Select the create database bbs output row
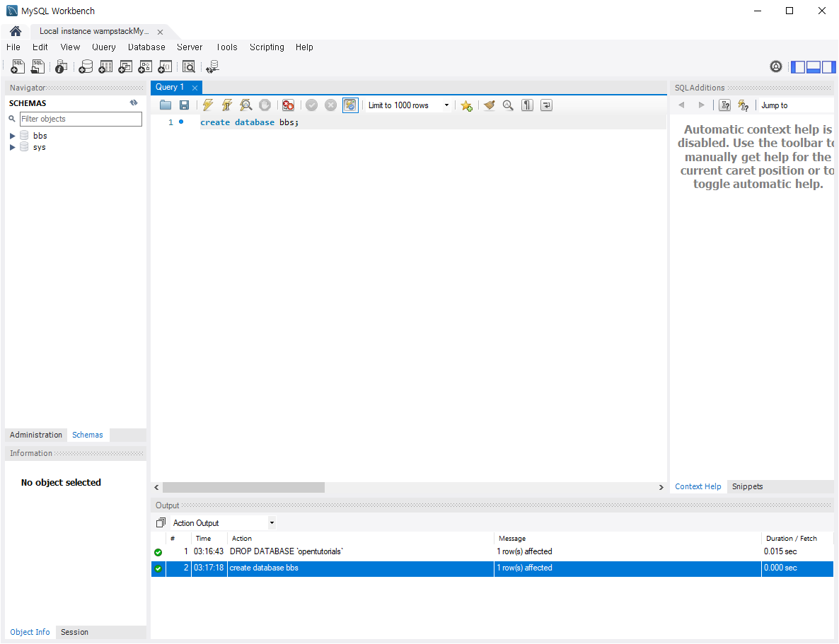Viewport: 839px width, 644px height. click(492, 568)
